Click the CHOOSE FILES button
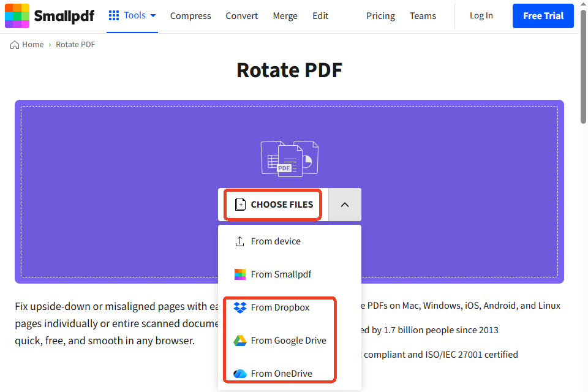 [x=273, y=205]
